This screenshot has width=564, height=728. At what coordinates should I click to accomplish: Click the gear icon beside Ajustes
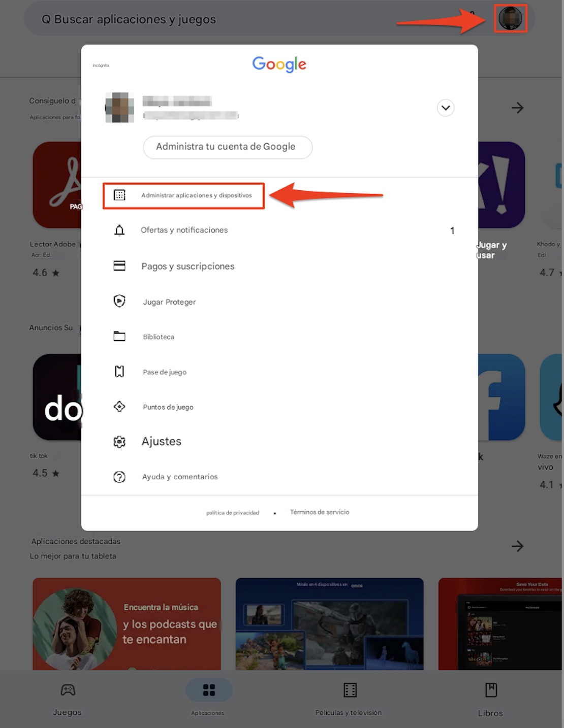119,442
